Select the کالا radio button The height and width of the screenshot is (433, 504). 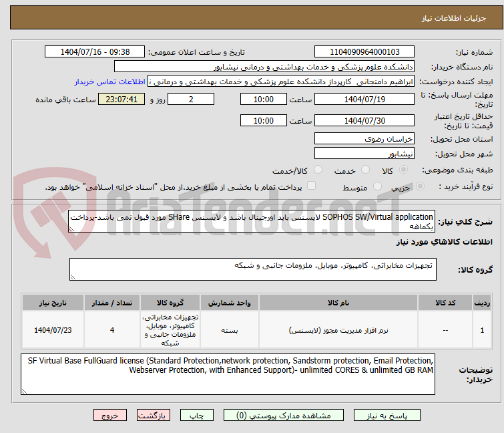tap(403, 170)
